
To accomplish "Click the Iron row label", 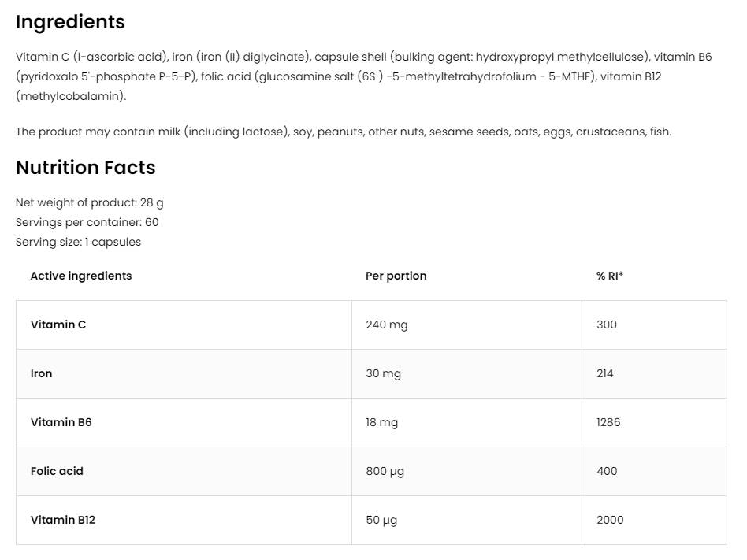I will click(x=41, y=373).
